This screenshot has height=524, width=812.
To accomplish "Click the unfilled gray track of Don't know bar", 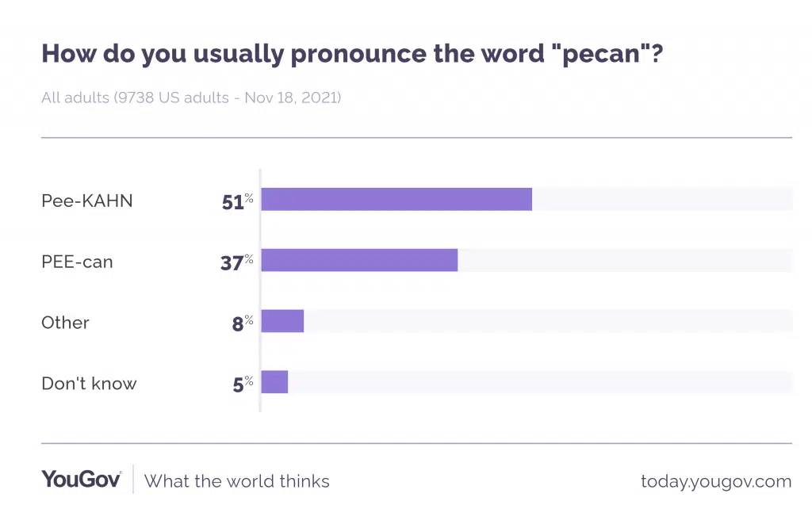I will click(x=539, y=383).
